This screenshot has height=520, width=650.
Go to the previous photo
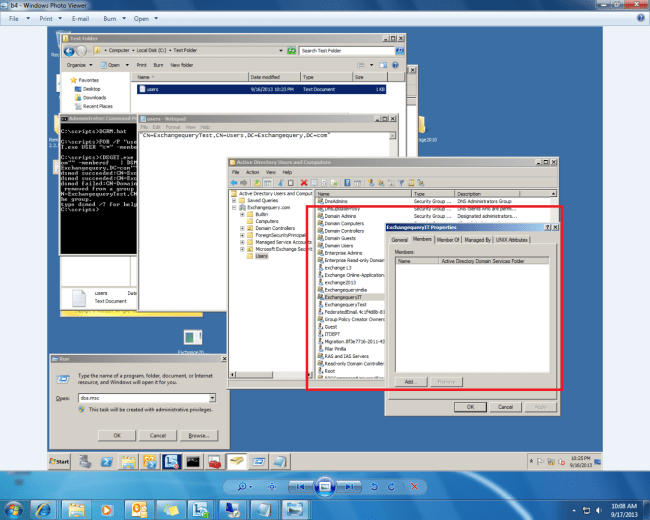301,485
